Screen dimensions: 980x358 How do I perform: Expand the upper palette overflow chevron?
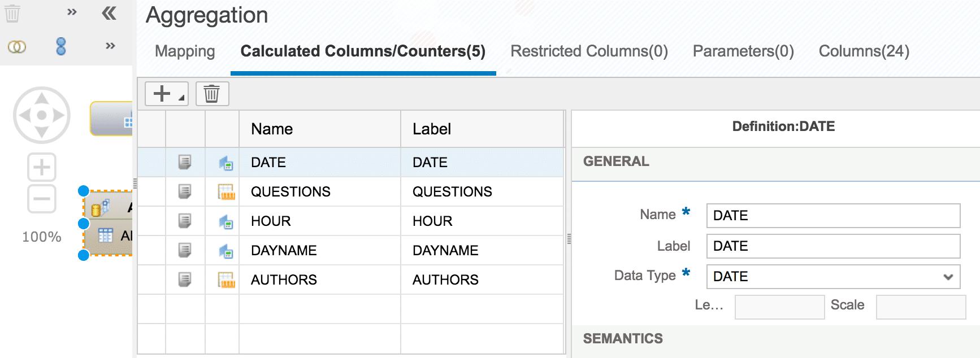[72, 12]
